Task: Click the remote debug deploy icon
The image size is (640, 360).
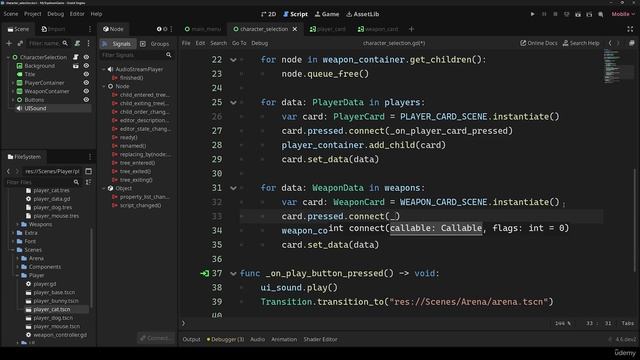Action: coord(567,14)
